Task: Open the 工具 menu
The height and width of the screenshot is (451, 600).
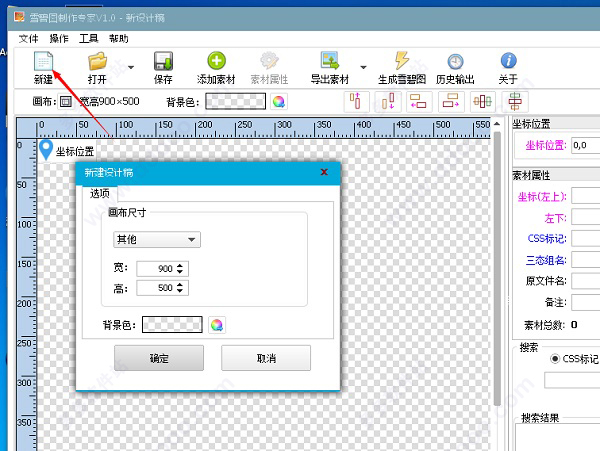Action: [x=89, y=39]
